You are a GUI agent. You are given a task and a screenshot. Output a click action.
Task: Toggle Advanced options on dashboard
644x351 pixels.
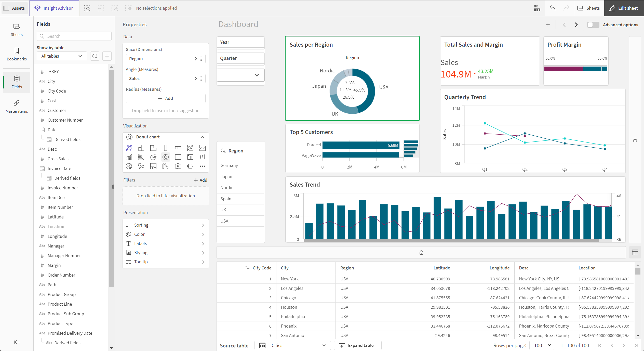tap(593, 25)
